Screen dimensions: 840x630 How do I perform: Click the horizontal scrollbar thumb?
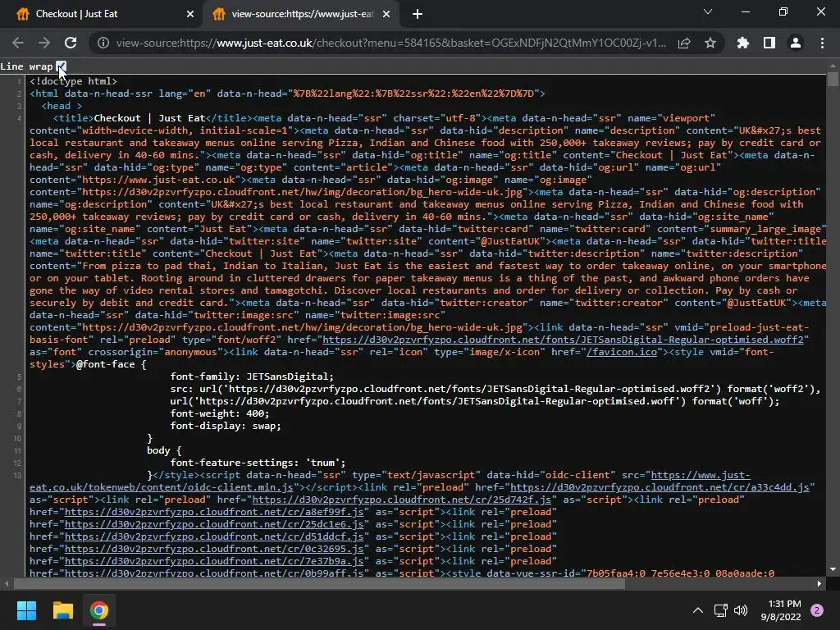pos(319,584)
